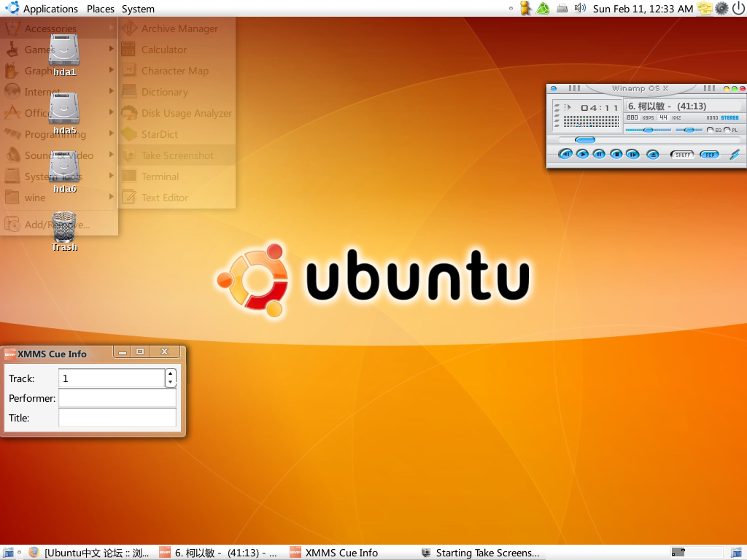Toggle the REP repeat button

[x=710, y=155]
